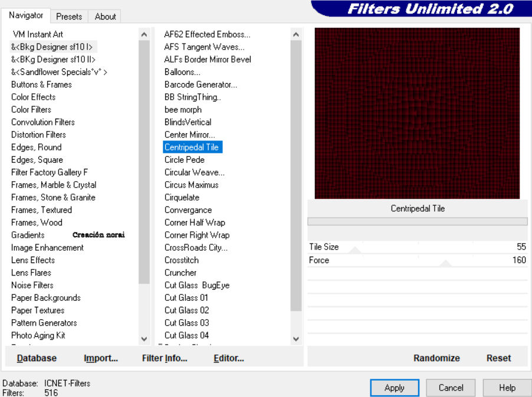Select Lens Effects category
The height and width of the screenshot is (397, 532).
point(33,260)
